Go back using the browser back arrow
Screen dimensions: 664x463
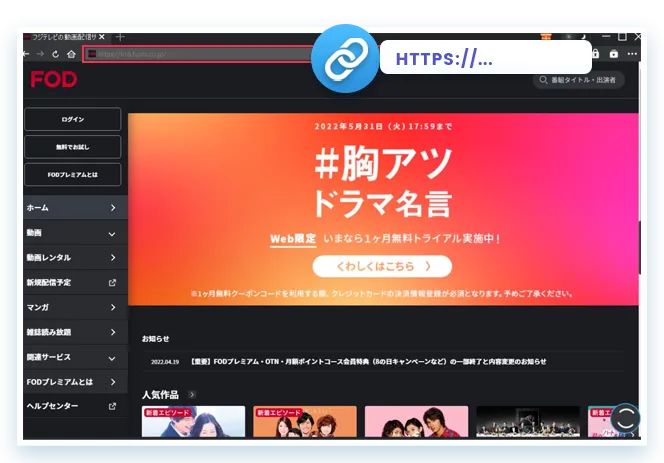26,54
